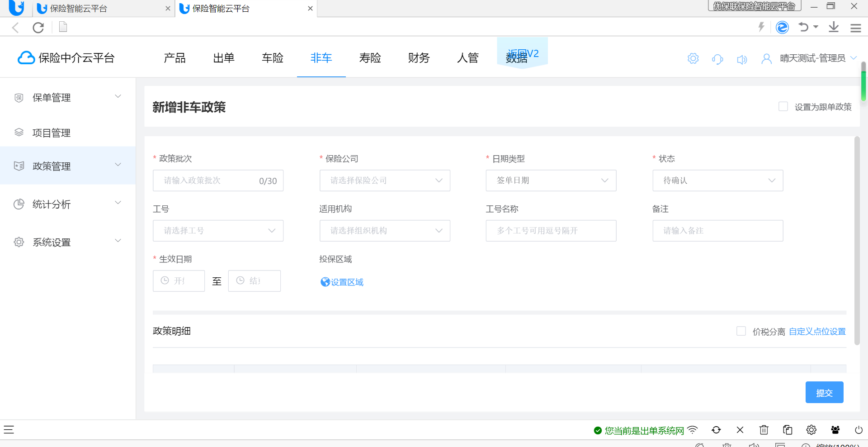Open the 保险公司 dropdown
Viewport: 868px width, 447px height.
coord(385,181)
